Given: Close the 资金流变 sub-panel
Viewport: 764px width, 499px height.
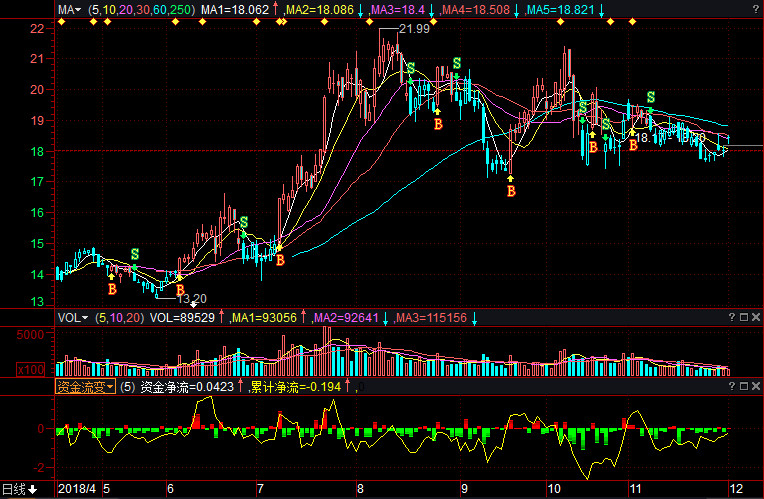Looking at the screenshot, I should 756,386.
